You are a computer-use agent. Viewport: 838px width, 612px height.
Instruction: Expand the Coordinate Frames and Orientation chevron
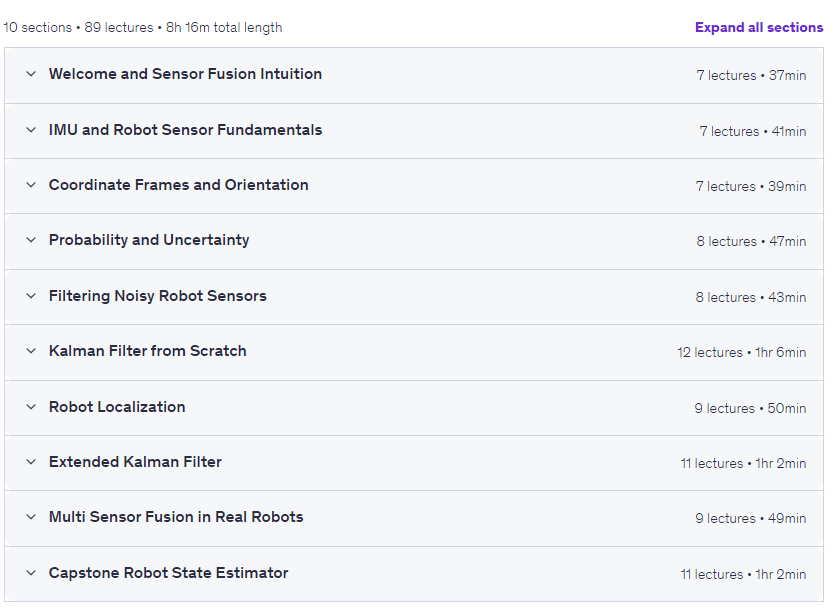[x=31, y=185]
